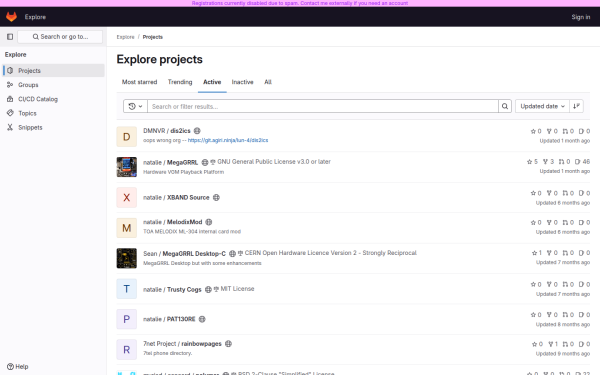The image size is (600, 375).
Task: Click the magnifier search button in filter bar
Action: [505, 106]
